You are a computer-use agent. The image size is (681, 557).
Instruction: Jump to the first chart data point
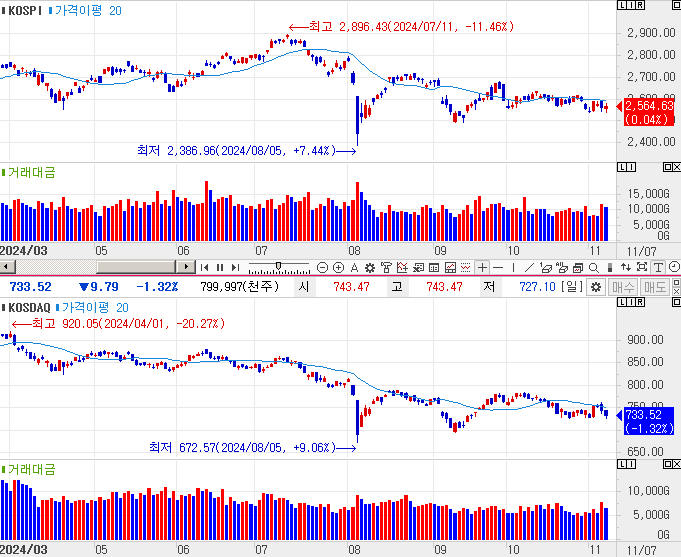[x=205, y=267]
